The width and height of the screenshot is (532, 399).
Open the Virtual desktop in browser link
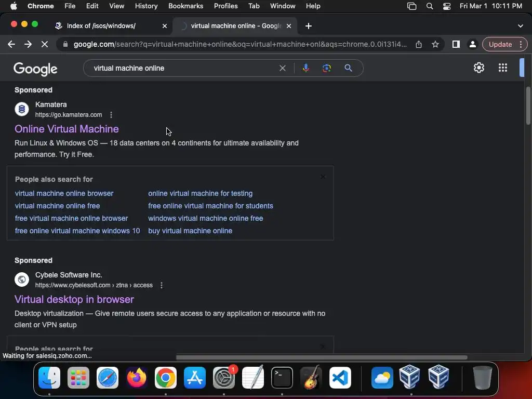[x=74, y=299]
